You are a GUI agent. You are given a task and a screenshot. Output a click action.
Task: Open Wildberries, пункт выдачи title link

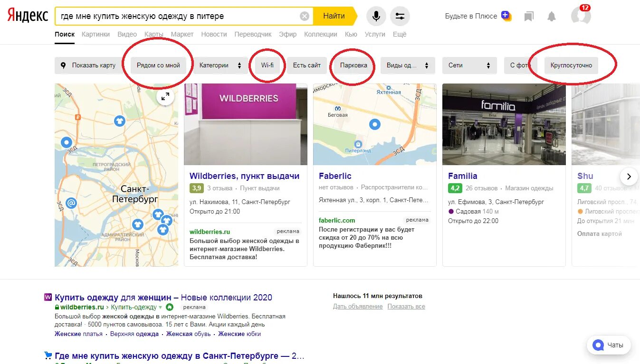(245, 176)
